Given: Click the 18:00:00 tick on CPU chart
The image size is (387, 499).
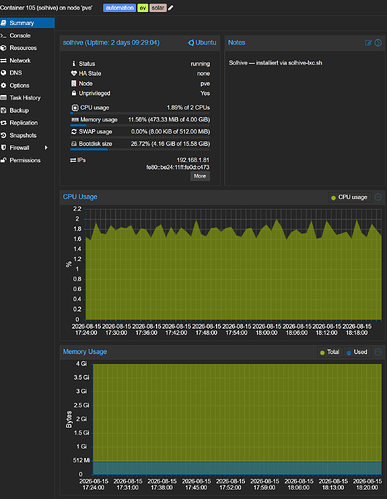Looking at the screenshot, I should [267, 330].
